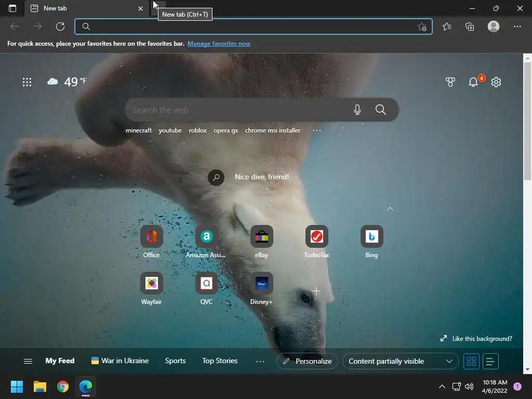Open the app launcher grid icon
The height and width of the screenshot is (399, 532).
tap(27, 82)
